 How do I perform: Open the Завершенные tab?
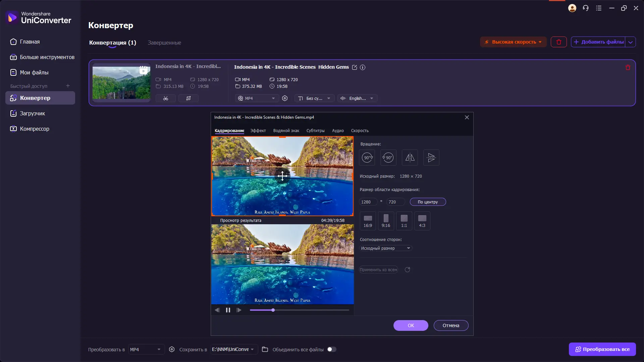point(164,43)
